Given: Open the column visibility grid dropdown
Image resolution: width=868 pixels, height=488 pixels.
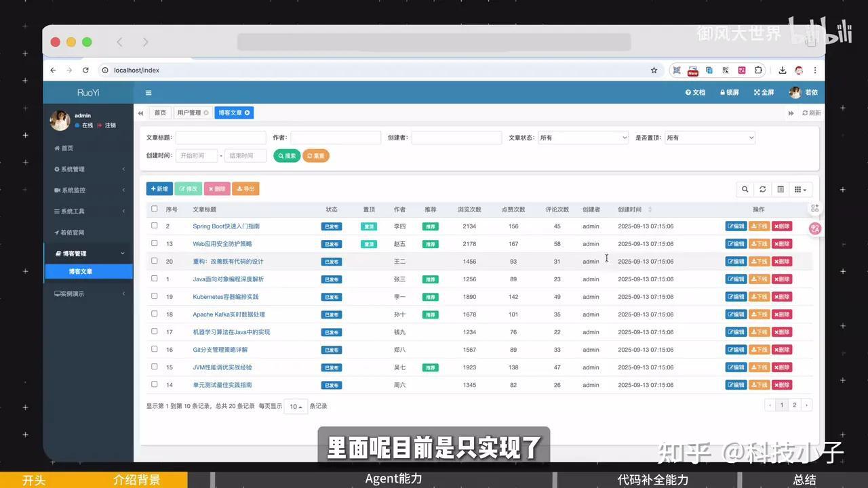Looking at the screenshot, I should click(800, 189).
